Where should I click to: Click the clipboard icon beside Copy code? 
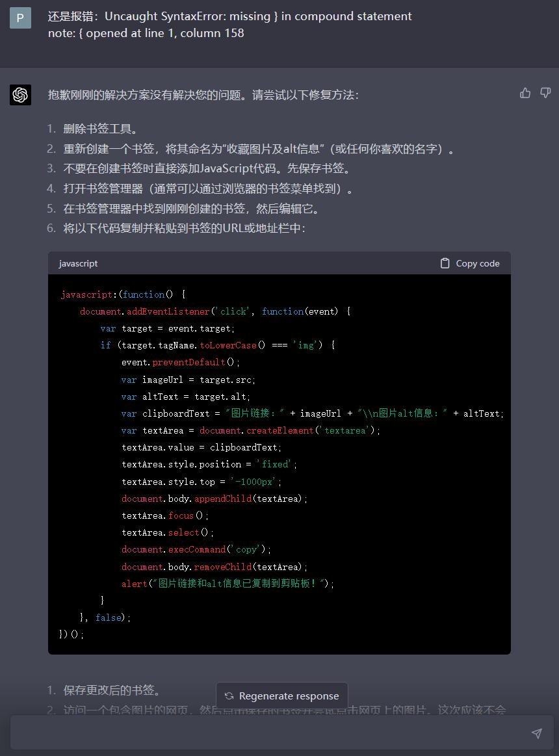coord(445,263)
